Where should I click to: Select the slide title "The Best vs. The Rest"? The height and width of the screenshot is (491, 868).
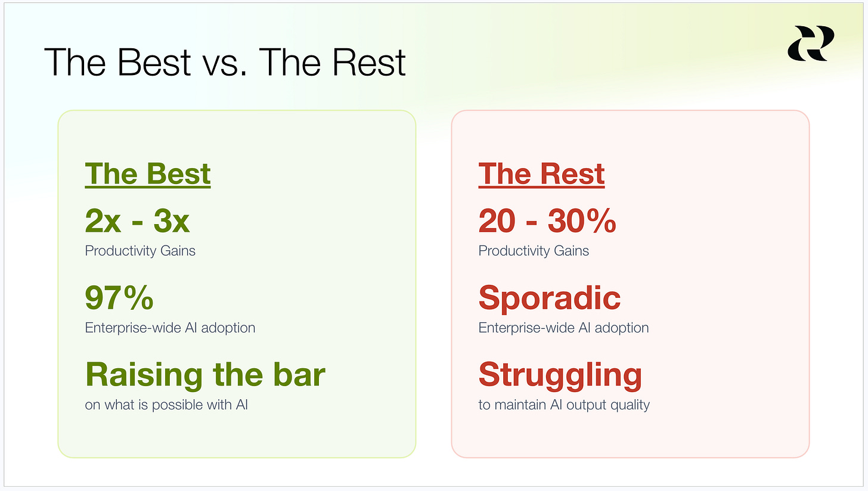225,62
